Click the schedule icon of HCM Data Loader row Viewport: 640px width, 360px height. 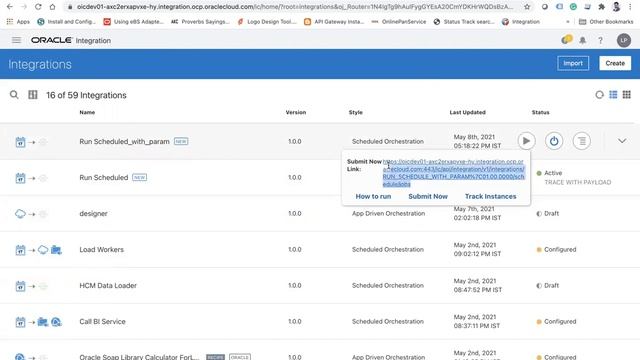pos(20,286)
